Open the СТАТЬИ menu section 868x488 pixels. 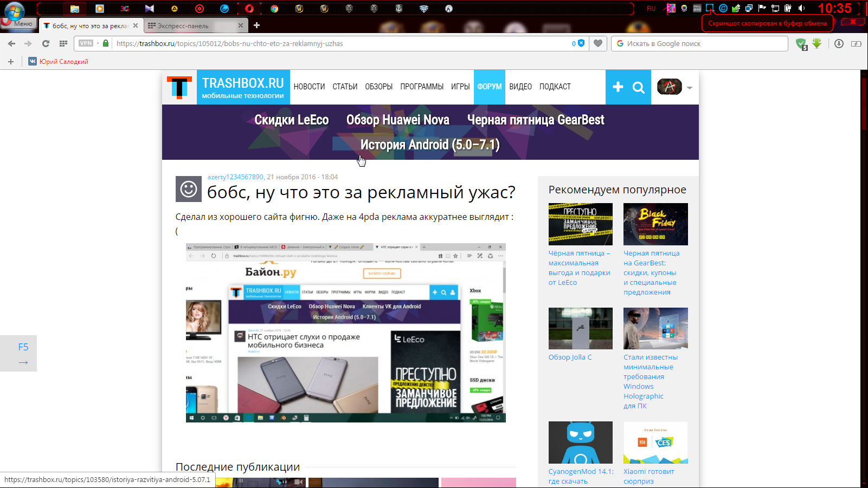[345, 87]
